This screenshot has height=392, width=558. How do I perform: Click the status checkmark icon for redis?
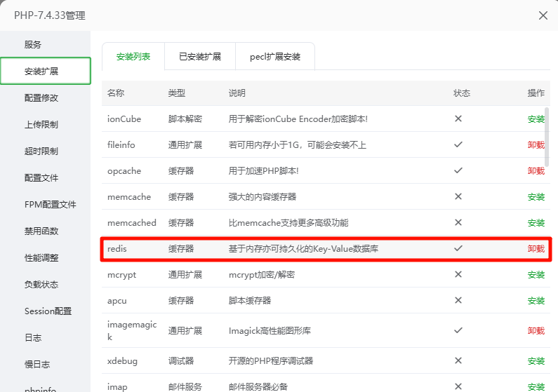pos(458,248)
